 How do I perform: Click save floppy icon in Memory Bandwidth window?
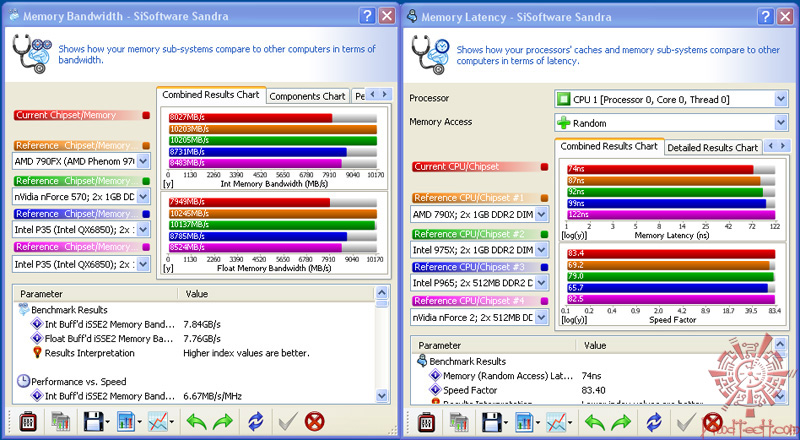(93, 422)
